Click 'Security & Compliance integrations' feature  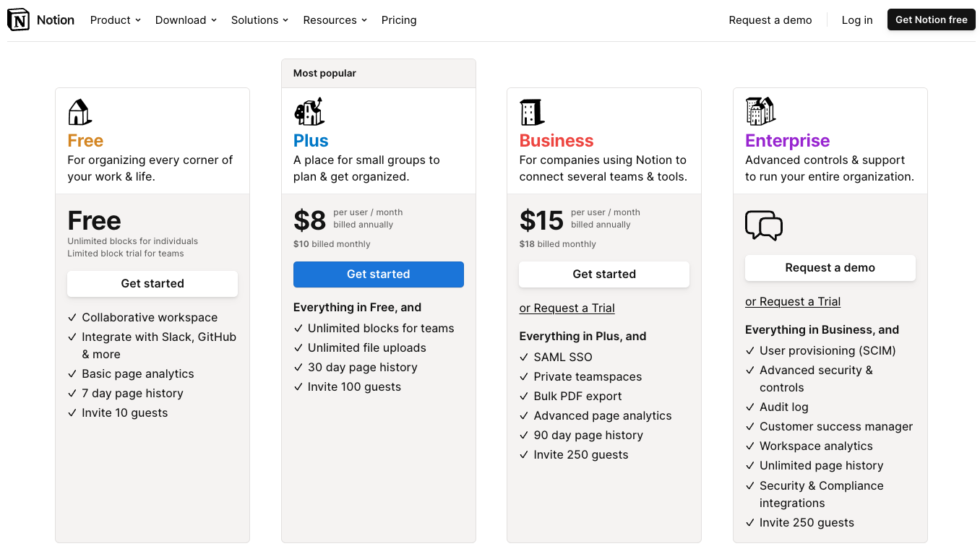822,495
